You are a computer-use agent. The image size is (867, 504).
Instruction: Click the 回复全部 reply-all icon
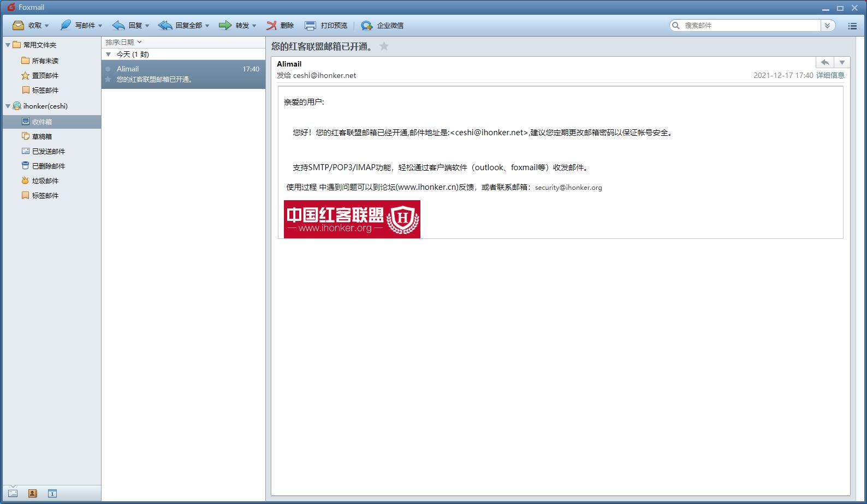[x=165, y=25]
